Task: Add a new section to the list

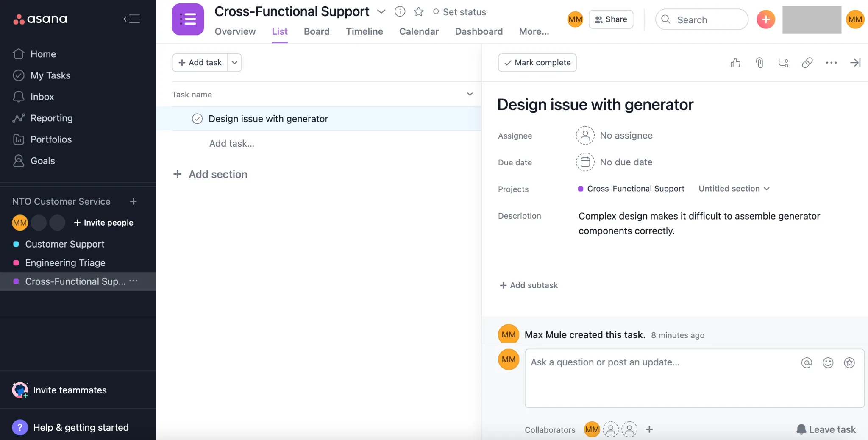Action: [x=210, y=174]
